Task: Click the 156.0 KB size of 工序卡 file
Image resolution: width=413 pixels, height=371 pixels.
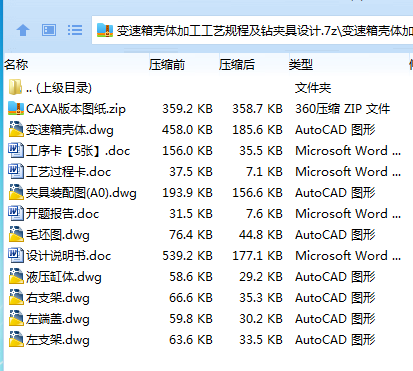Action: tap(187, 151)
